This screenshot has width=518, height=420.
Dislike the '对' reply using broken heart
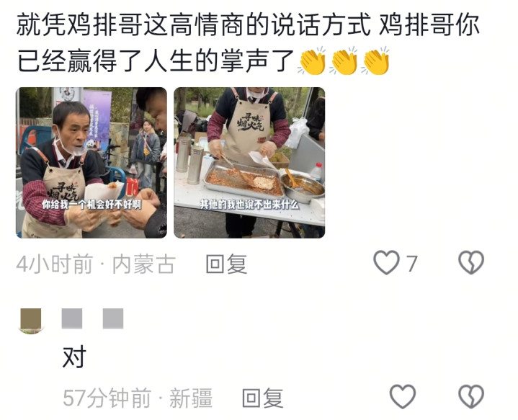[x=471, y=396]
